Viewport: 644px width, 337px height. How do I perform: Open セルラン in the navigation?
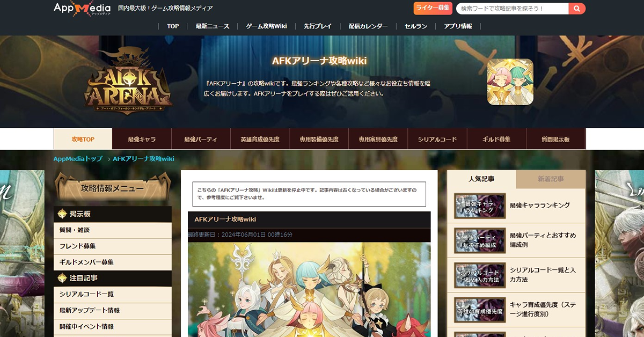[x=416, y=26]
